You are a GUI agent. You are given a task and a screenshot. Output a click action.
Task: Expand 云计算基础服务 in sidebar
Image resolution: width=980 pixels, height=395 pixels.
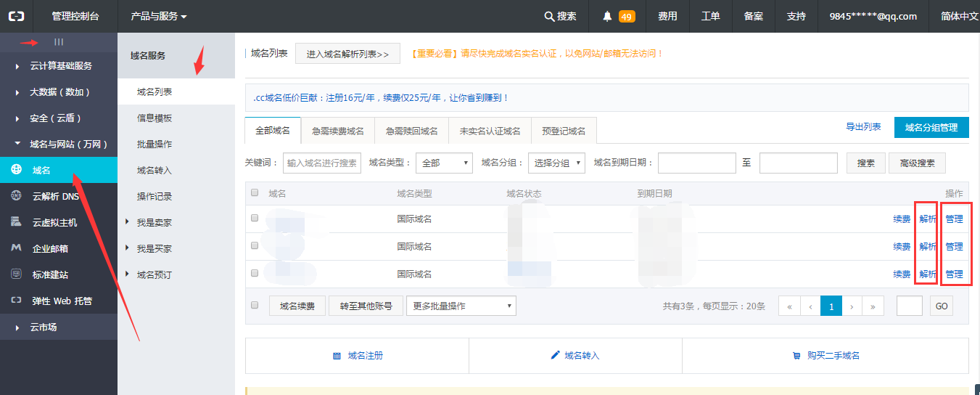pyautogui.click(x=59, y=65)
